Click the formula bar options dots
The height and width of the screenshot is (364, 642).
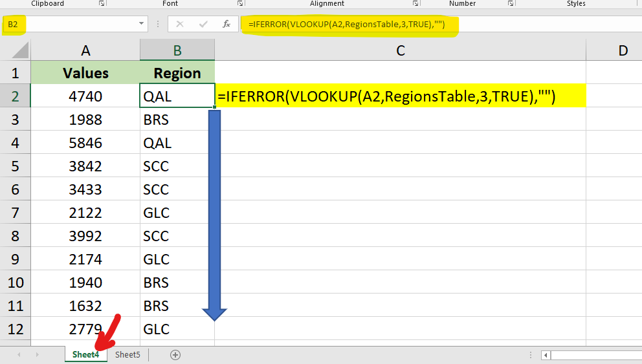(x=158, y=24)
